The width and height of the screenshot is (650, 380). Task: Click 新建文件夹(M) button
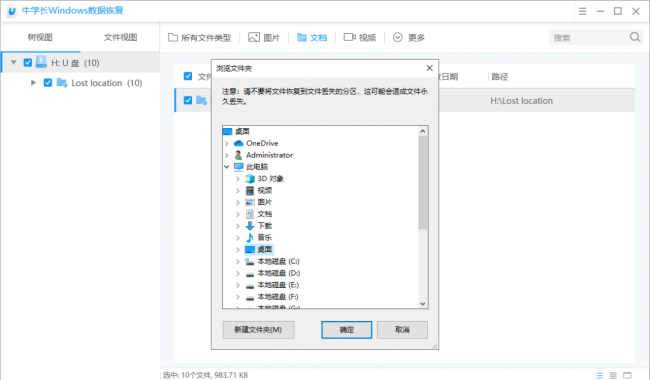[258, 330]
